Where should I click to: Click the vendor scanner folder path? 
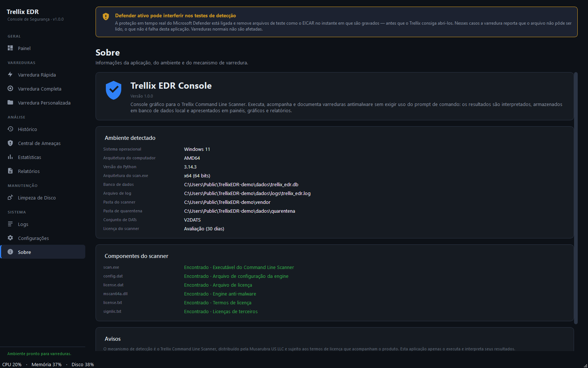tap(227, 202)
